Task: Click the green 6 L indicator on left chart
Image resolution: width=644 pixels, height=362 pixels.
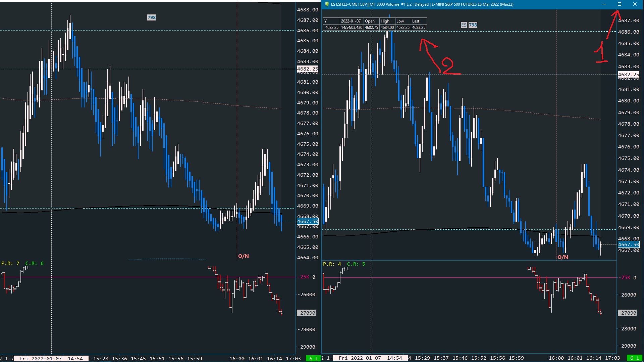Action: (x=313, y=358)
